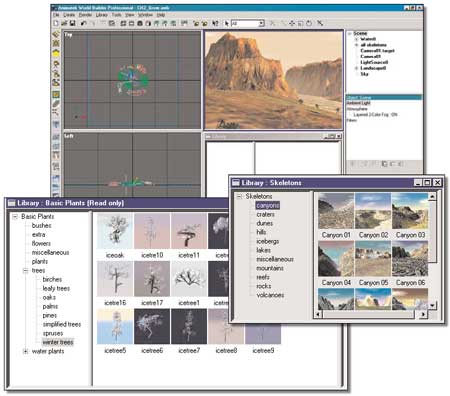This screenshot has width=450, height=396.
Task: Select the feather-shaped icon in left toolbar
Action: pos(56,104)
